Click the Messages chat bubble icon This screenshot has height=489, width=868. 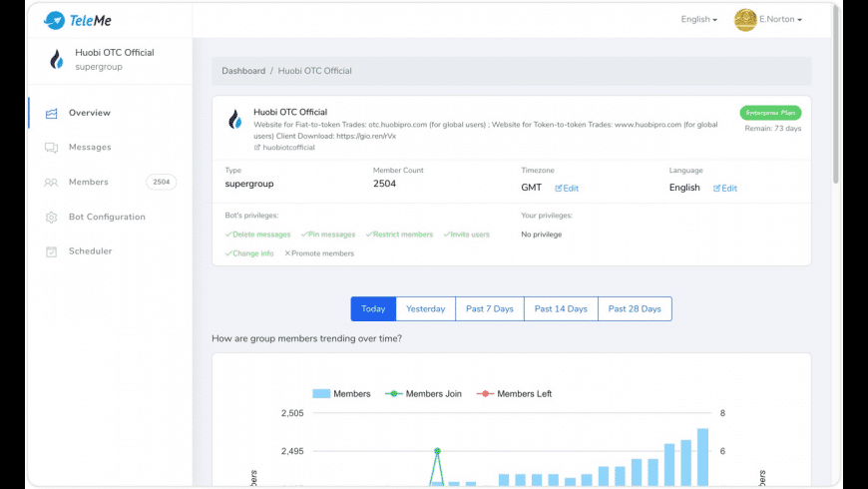point(51,148)
